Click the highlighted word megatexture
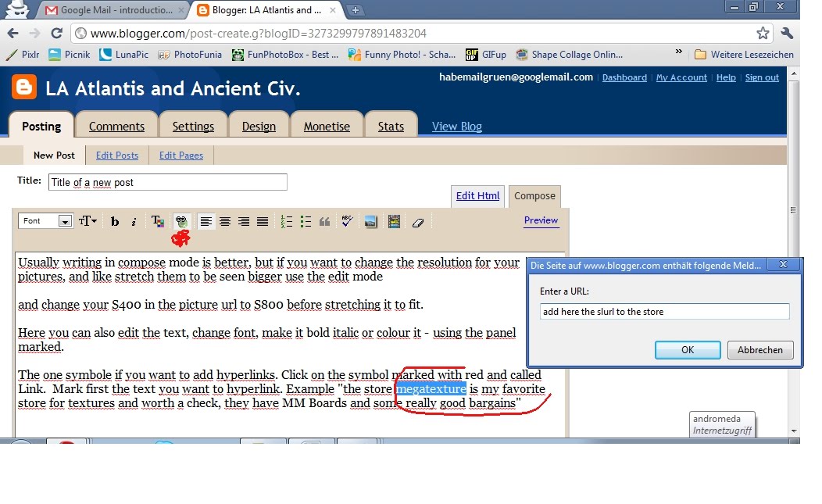The width and height of the screenshot is (822, 504). 431,388
